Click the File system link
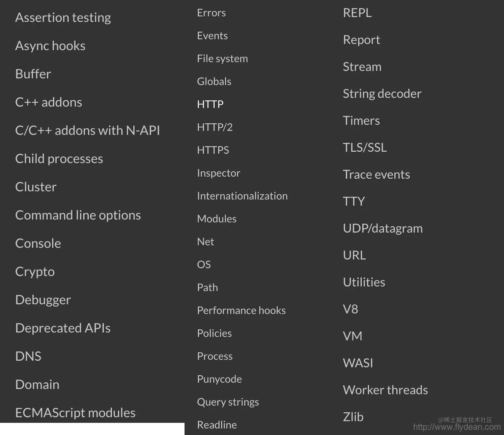 coord(222,59)
